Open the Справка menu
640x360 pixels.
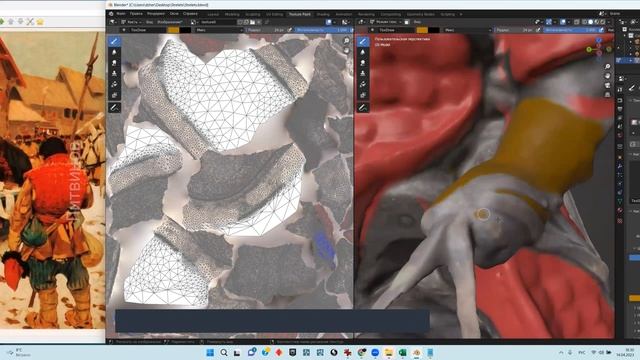[190, 13]
